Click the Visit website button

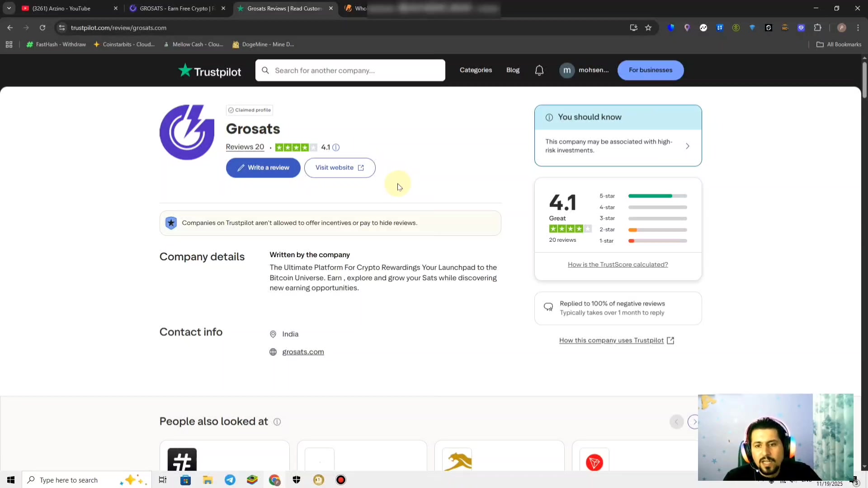point(340,168)
